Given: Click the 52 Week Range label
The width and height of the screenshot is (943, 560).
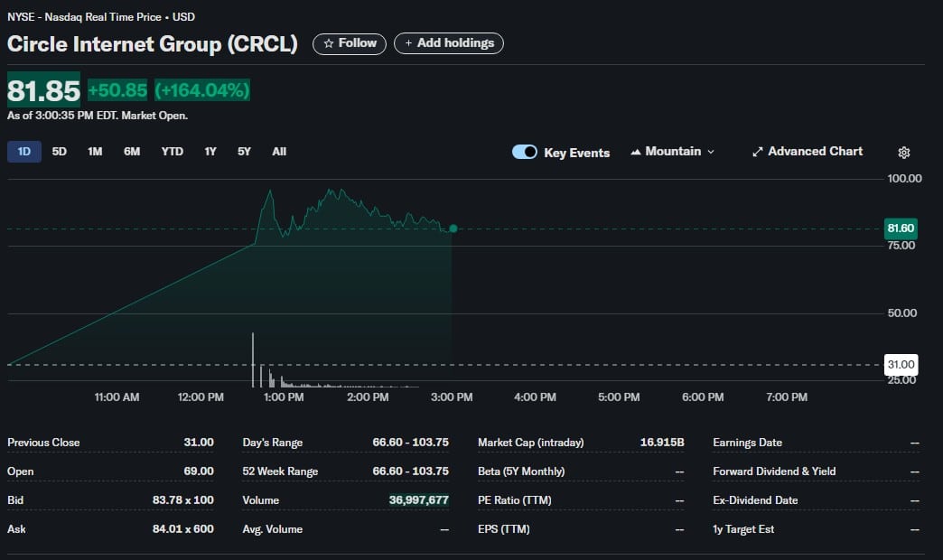Looking at the screenshot, I should (x=280, y=471).
